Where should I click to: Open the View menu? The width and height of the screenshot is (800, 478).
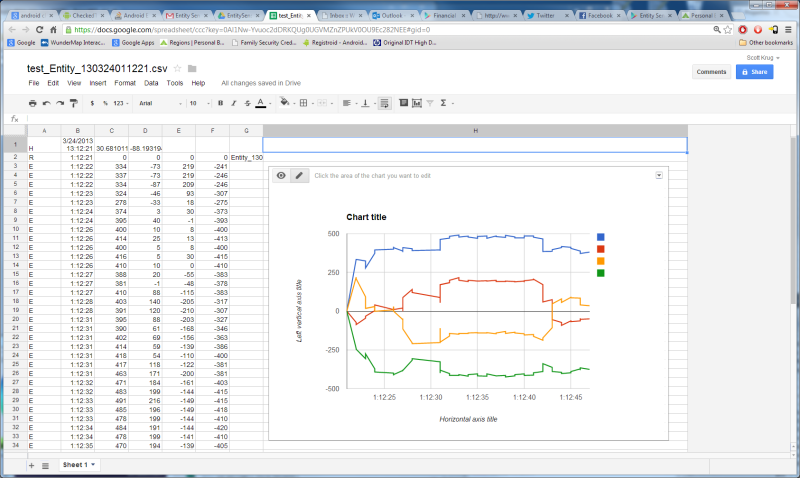(74, 83)
